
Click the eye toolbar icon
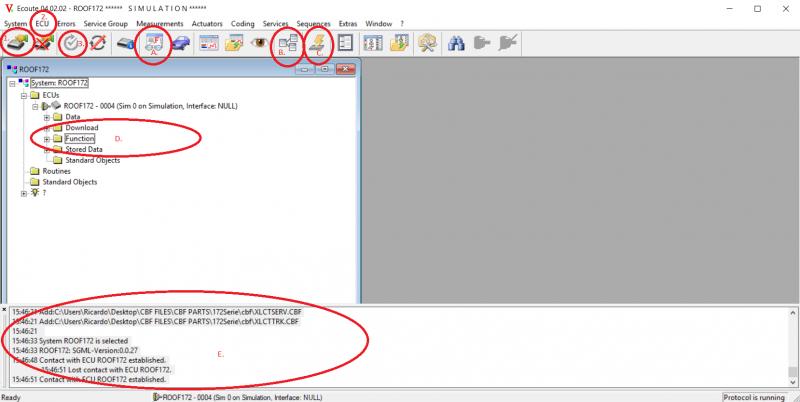[x=260, y=42]
